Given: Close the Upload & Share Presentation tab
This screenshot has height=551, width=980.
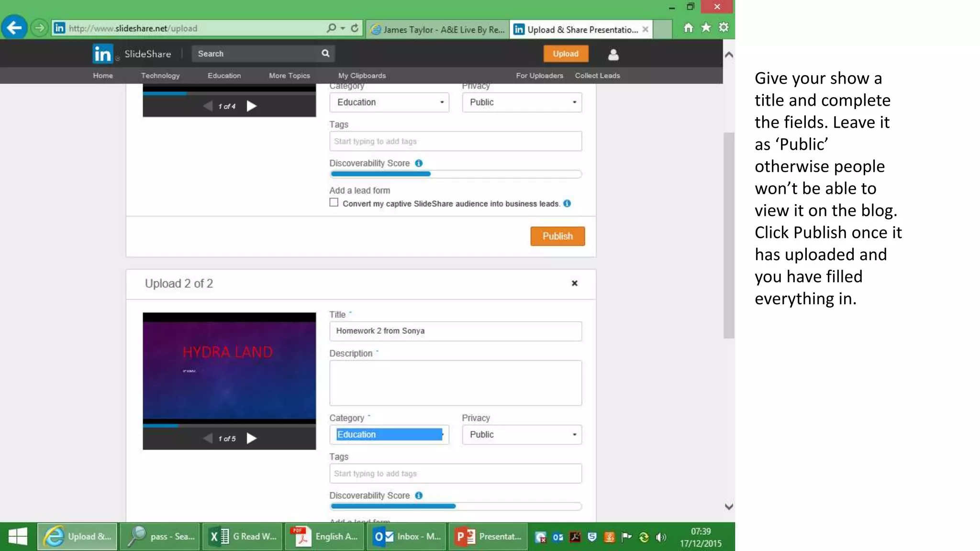Looking at the screenshot, I should click(645, 29).
